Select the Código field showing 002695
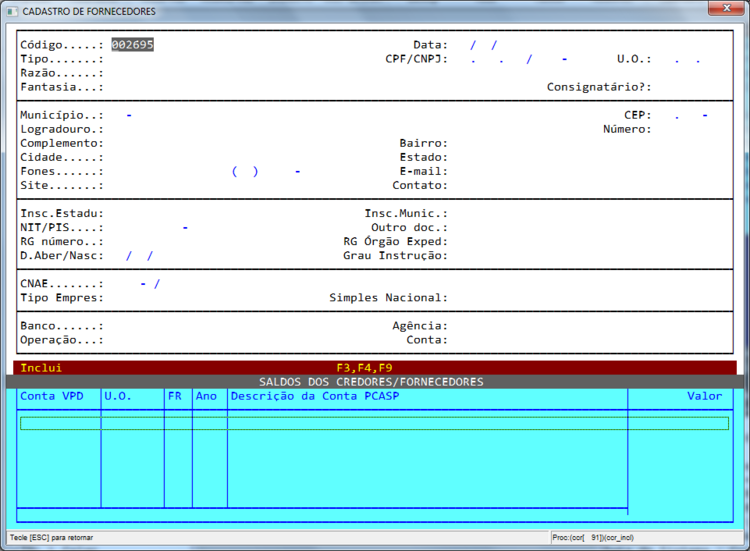The image size is (750, 551). click(132, 44)
